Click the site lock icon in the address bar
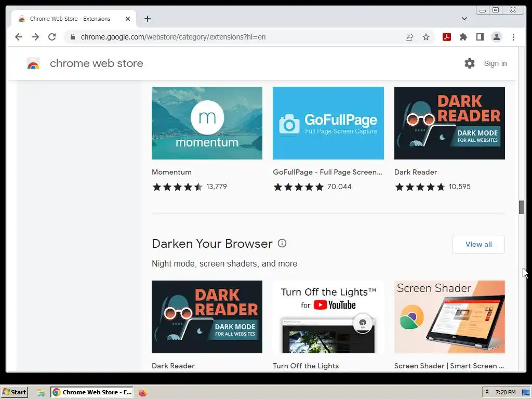532x399 pixels. [73, 37]
